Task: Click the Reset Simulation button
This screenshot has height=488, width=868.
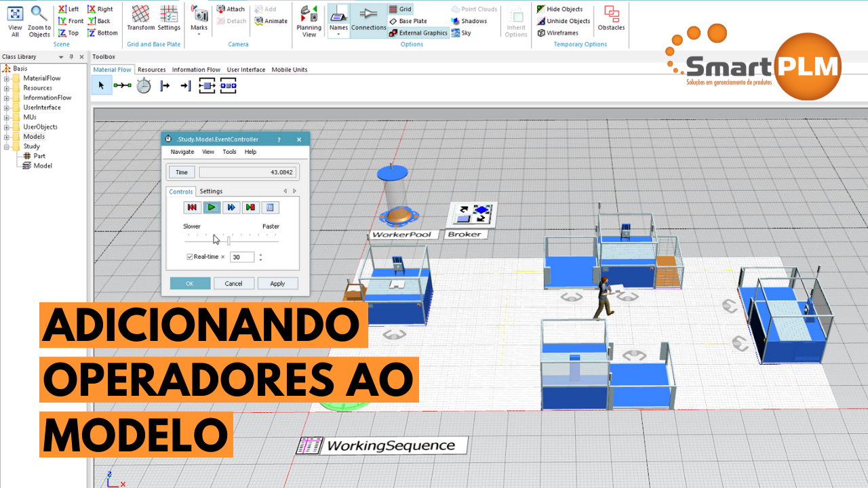Action: (x=192, y=207)
